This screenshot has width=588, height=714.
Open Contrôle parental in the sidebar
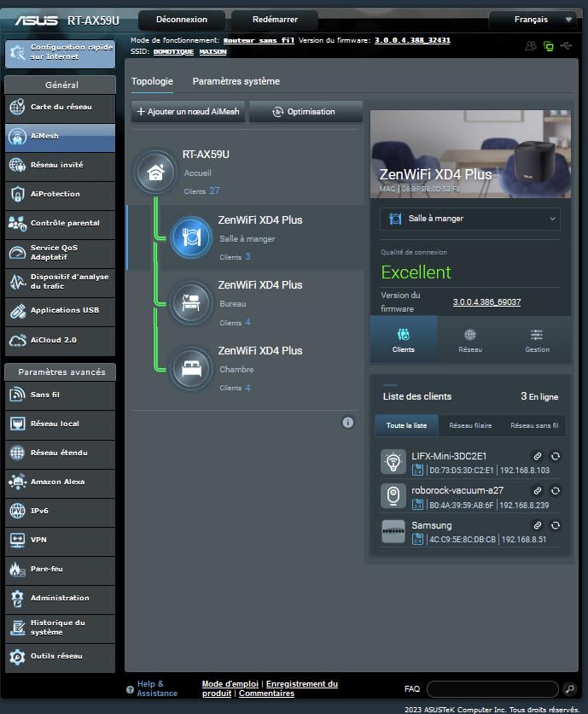coord(60,223)
